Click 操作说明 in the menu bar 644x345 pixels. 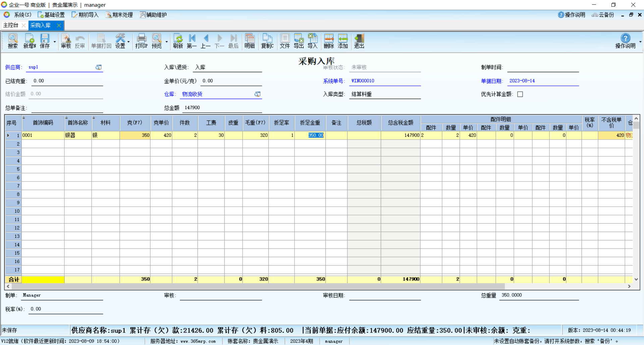[572, 15]
